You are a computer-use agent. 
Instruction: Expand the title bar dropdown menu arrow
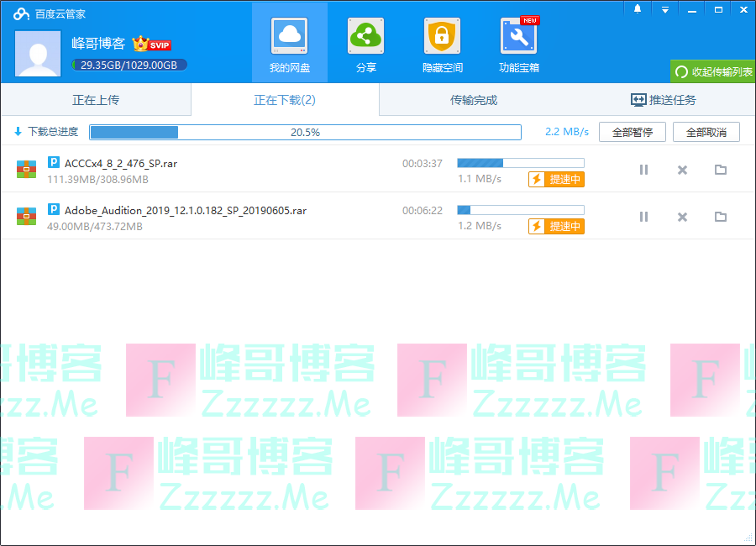664,9
